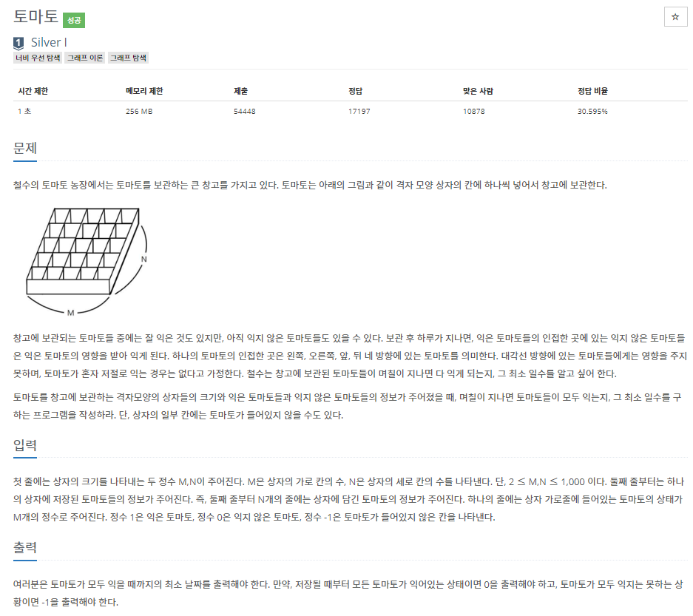Viewport: 693px width, 616px height.
Task: Click the 시간 제한 column header
Action: click(x=33, y=91)
